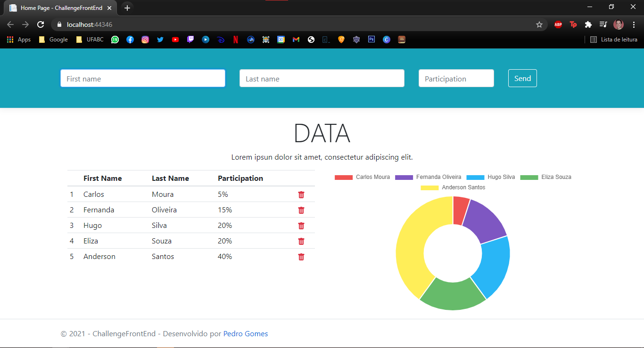Image resolution: width=644 pixels, height=348 pixels.
Task: Click the Send button
Action: tap(522, 78)
